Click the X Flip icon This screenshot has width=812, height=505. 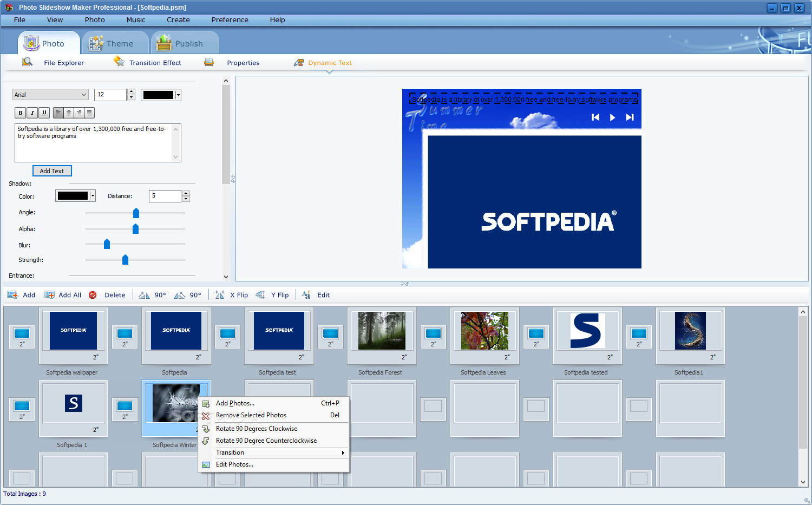point(220,294)
